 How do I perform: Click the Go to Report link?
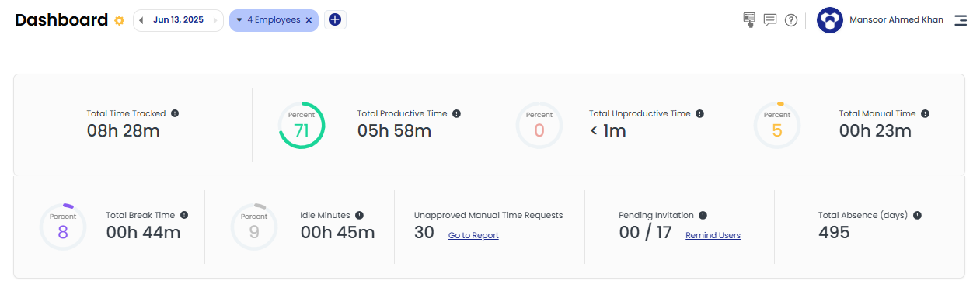coord(473,235)
